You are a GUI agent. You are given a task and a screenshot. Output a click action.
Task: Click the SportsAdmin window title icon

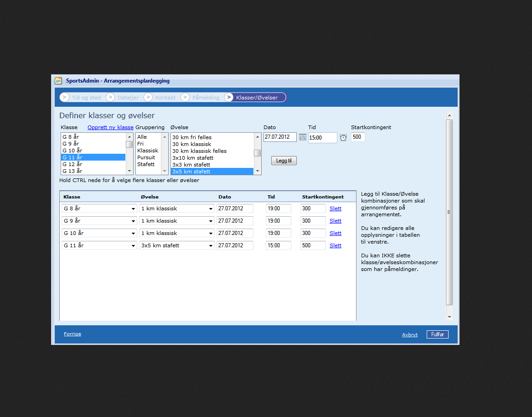point(58,81)
